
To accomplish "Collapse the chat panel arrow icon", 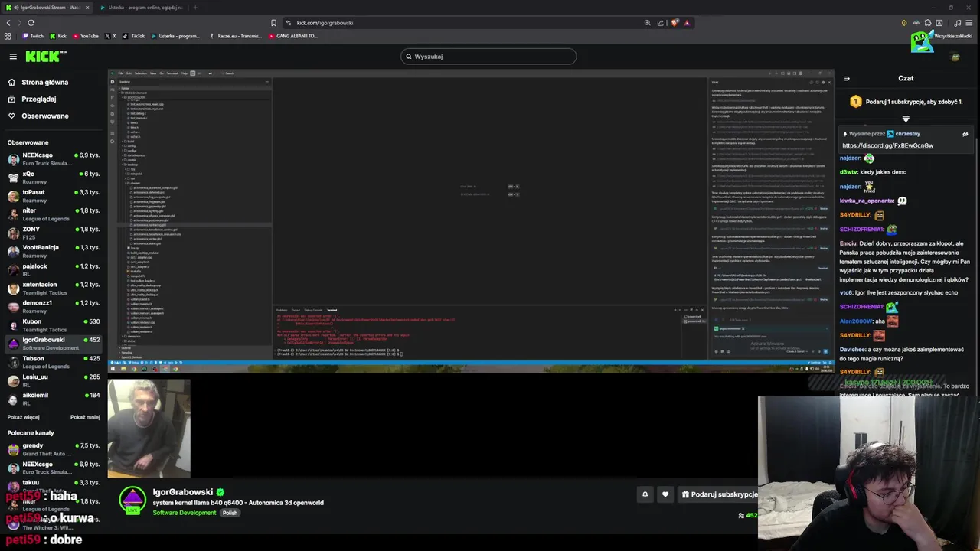I will [847, 78].
